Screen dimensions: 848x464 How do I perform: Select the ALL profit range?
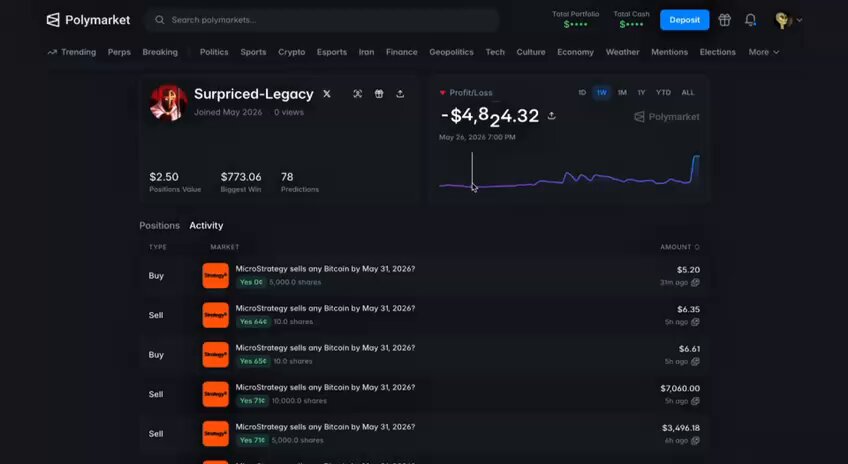pyautogui.click(x=687, y=92)
